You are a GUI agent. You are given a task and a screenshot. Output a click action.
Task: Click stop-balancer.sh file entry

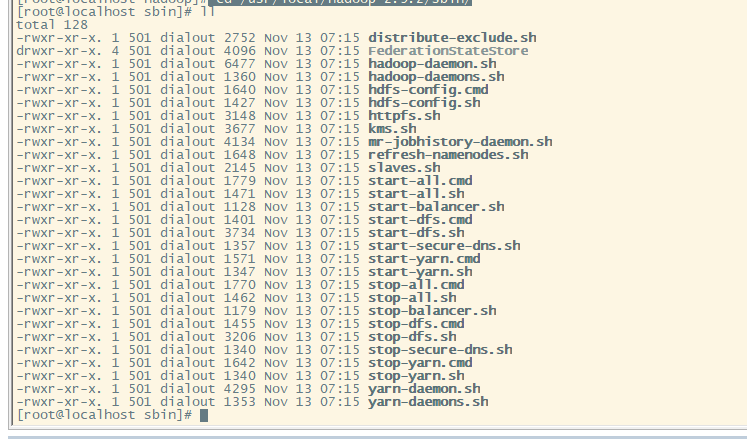(x=432, y=310)
